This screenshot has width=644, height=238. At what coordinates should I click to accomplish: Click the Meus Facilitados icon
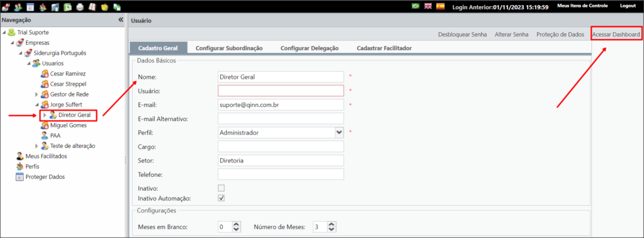19,156
